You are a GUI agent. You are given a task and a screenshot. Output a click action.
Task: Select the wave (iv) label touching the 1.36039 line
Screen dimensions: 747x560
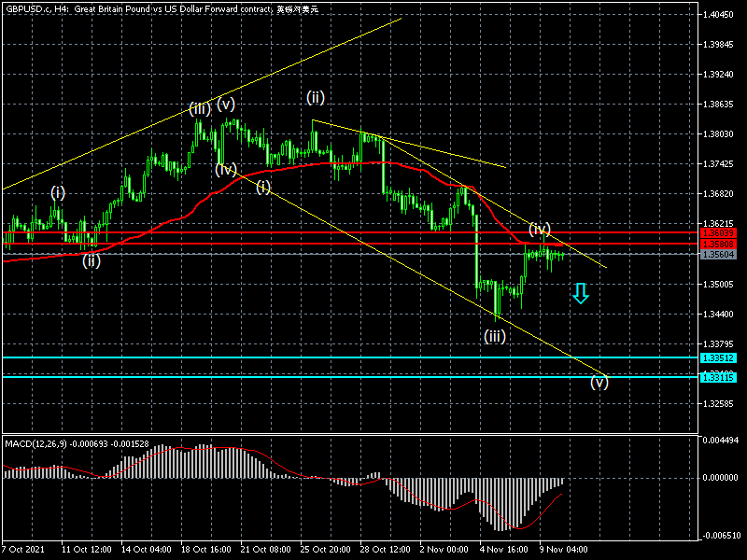click(540, 229)
